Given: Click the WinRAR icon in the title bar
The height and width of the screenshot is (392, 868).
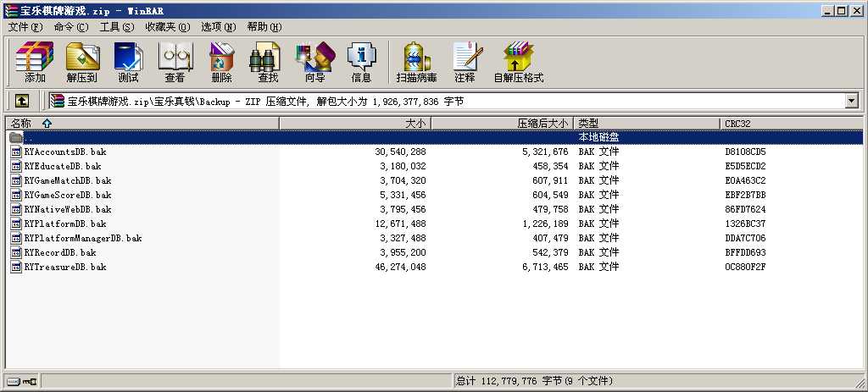Looking at the screenshot, I should [10, 10].
